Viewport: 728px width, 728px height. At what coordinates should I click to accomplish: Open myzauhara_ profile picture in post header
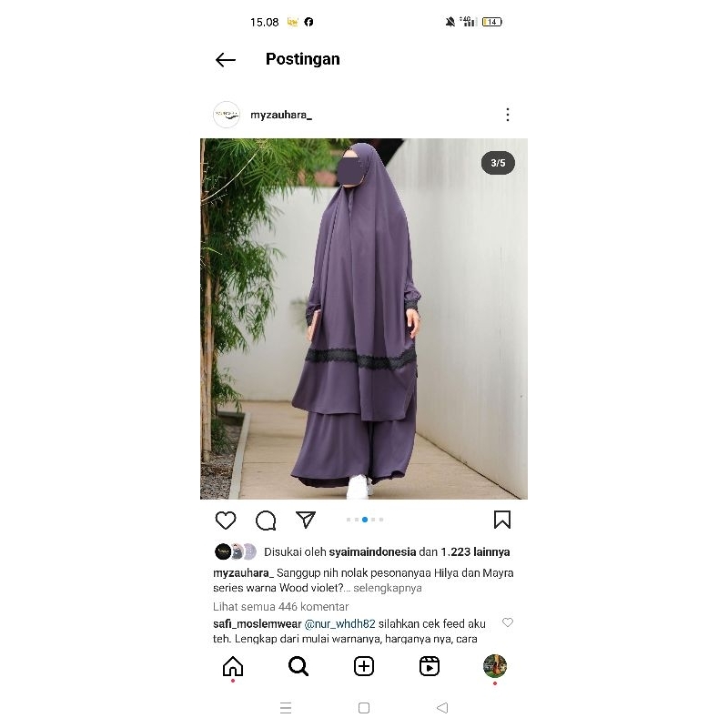pyautogui.click(x=227, y=115)
